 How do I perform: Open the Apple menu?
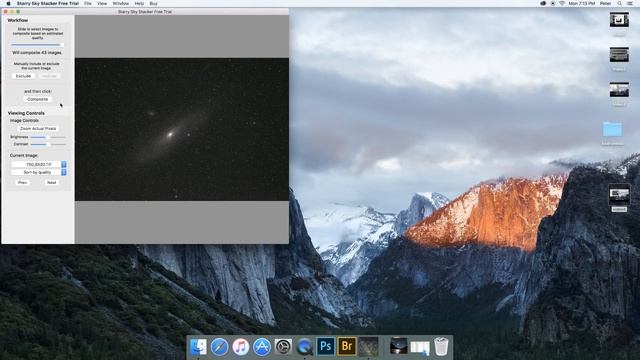tap(8, 3)
